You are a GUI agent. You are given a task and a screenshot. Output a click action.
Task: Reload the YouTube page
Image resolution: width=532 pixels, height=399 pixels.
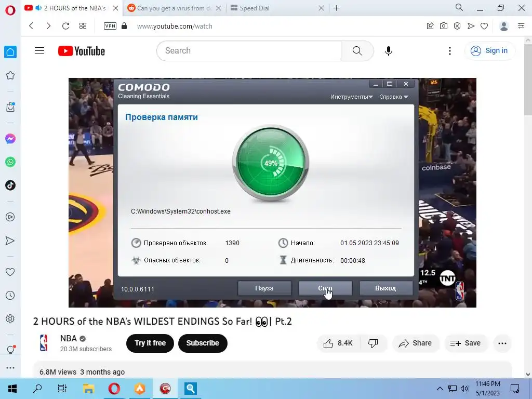pyautogui.click(x=65, y=26)
